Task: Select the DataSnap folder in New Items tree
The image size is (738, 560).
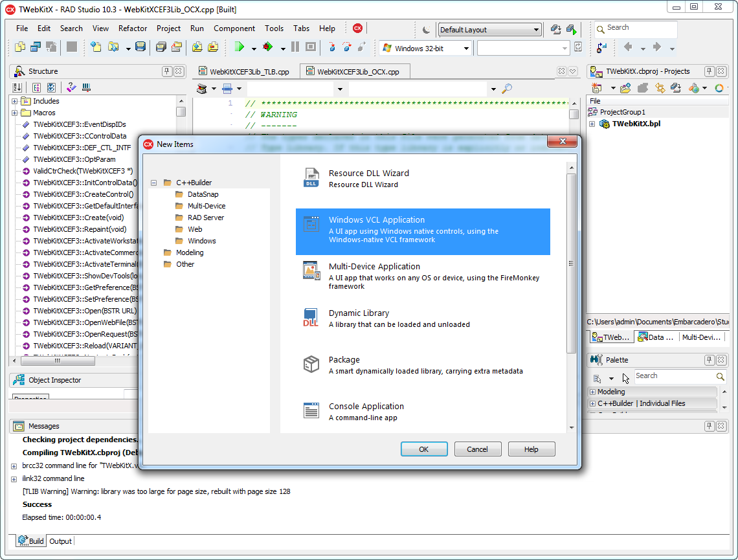Action: click(x=203, y=194)
